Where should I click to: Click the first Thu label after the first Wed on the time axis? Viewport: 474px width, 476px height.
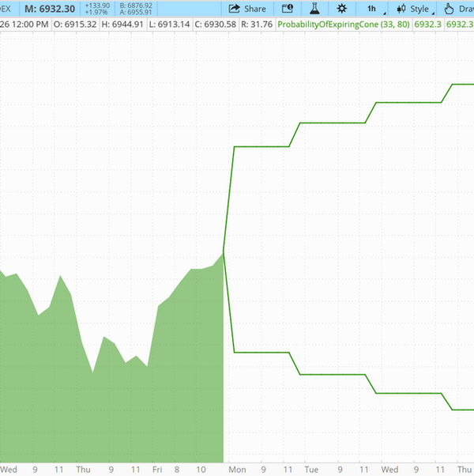point(83,470)
